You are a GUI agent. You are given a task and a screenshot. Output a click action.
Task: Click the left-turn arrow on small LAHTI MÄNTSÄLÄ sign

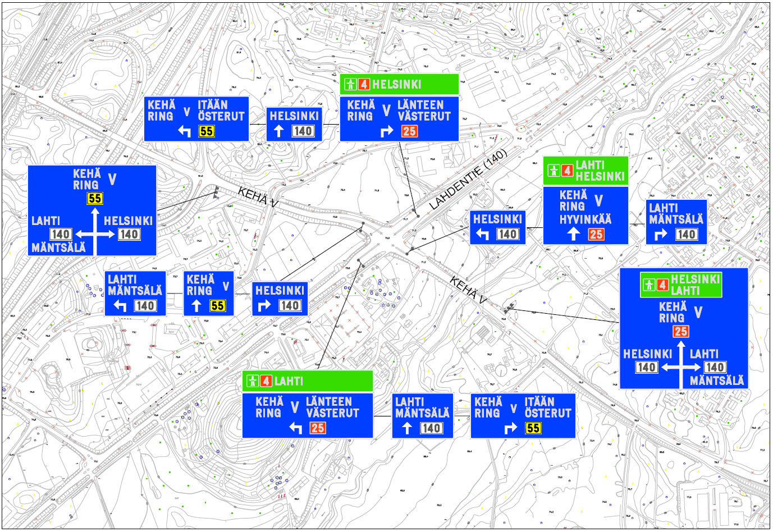click(x=120, y=306)
